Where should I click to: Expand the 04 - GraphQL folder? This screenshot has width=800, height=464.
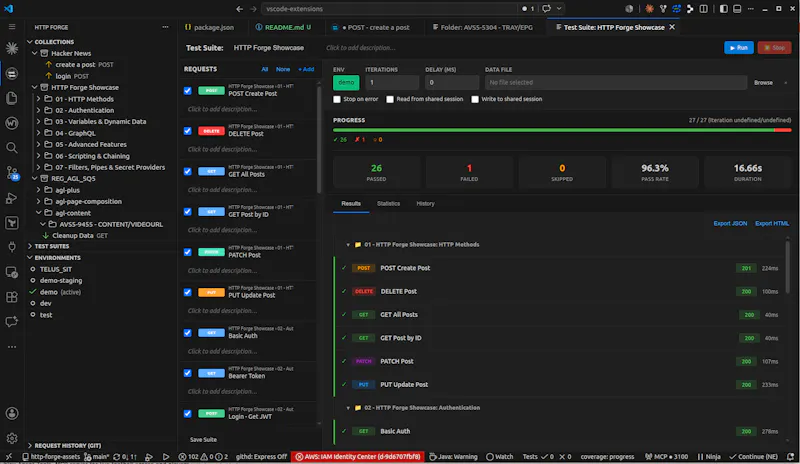pos(39,133)
